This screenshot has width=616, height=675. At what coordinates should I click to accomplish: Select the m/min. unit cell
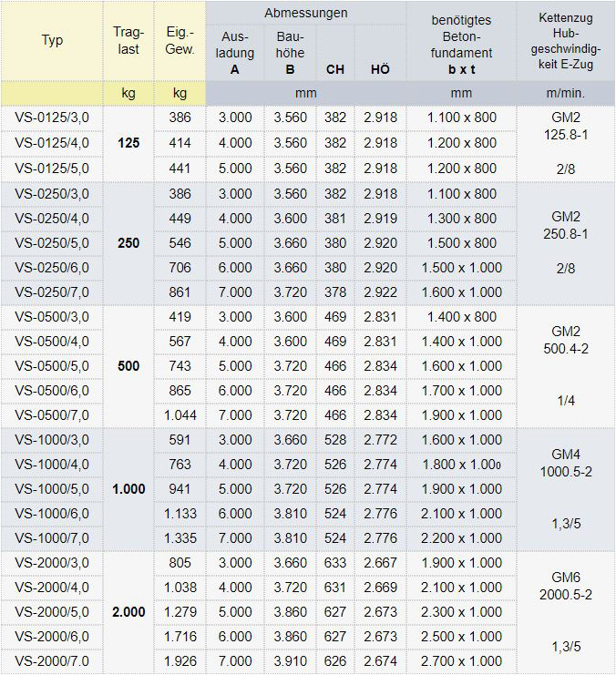(x=565, y=93)
